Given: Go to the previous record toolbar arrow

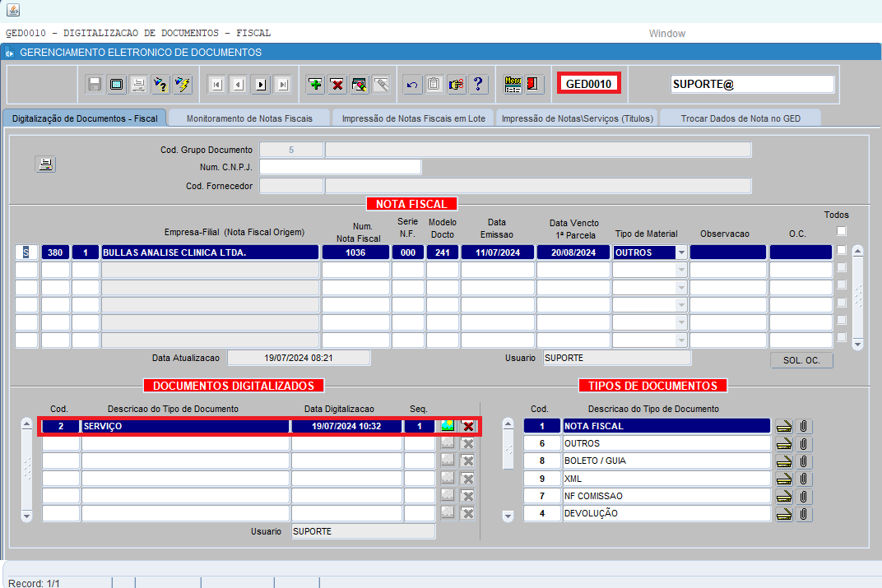Looking at the screenshot, I should [239, 85].
